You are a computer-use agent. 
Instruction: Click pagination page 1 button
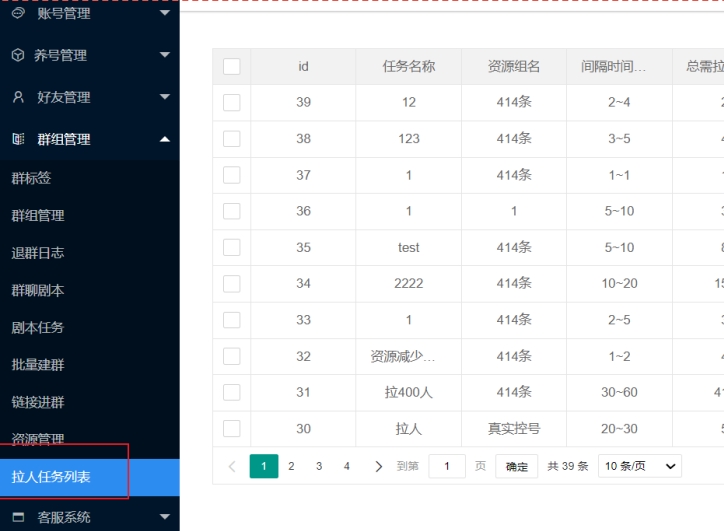click(264, 466)
